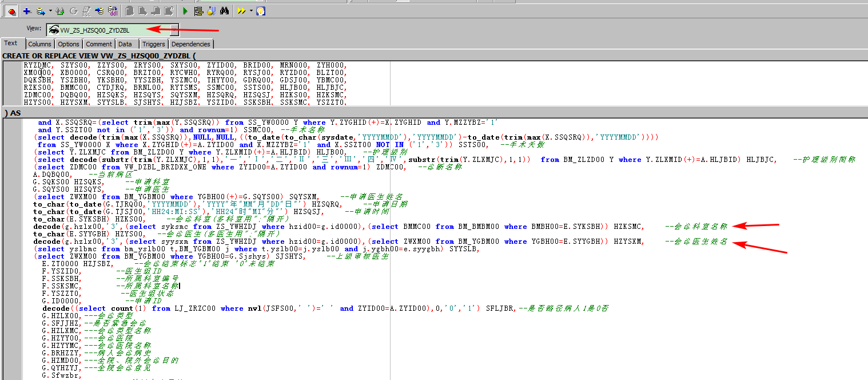Click into the view column list box

229,83
